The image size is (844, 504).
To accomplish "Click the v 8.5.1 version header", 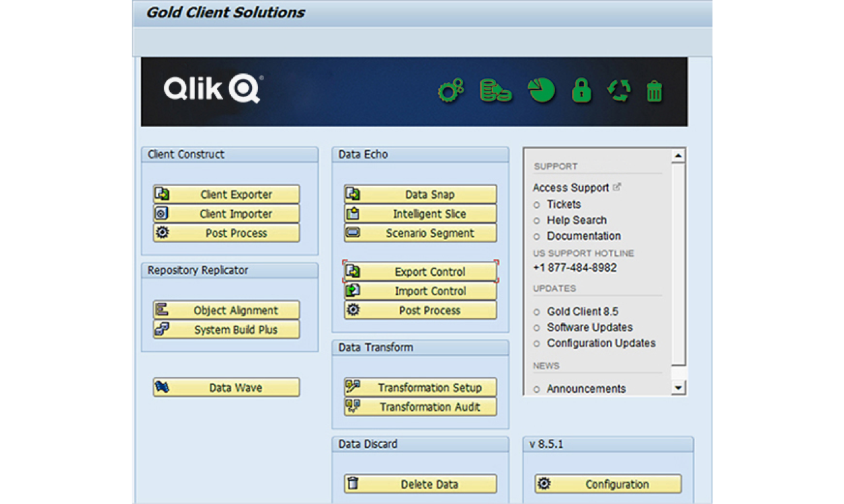I will click(x=608, y=444).
